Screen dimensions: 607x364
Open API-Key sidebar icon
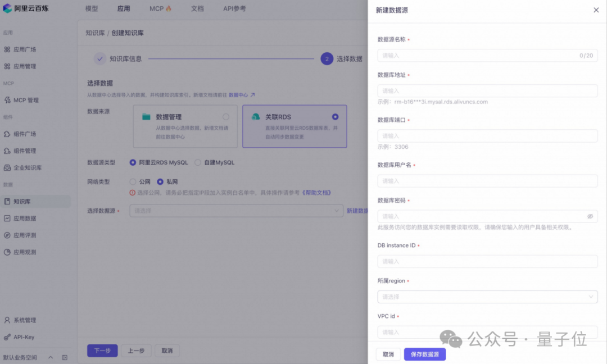click(x=7, y=337)
